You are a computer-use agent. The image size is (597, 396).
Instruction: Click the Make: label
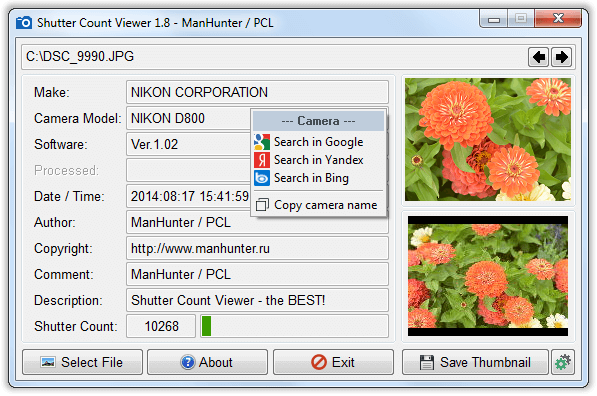(x=52, y=92)
